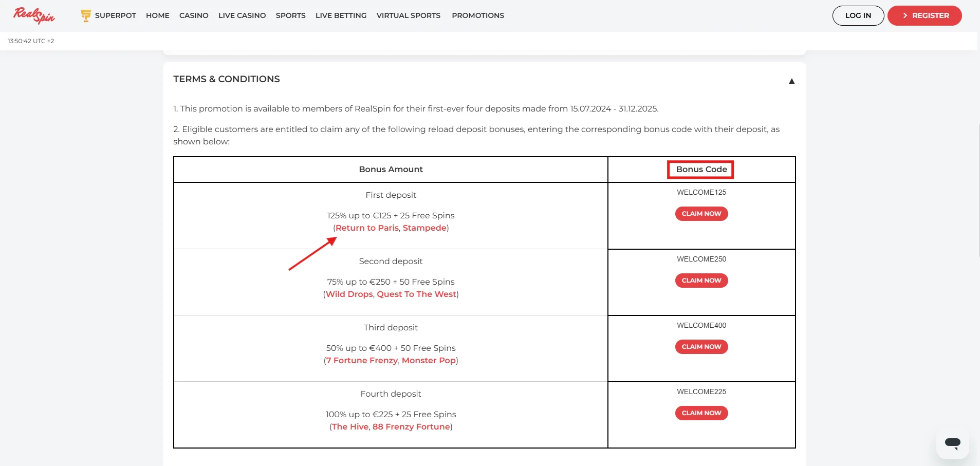Select the TERMS & CONDITIONS heading

coord(227,79)
